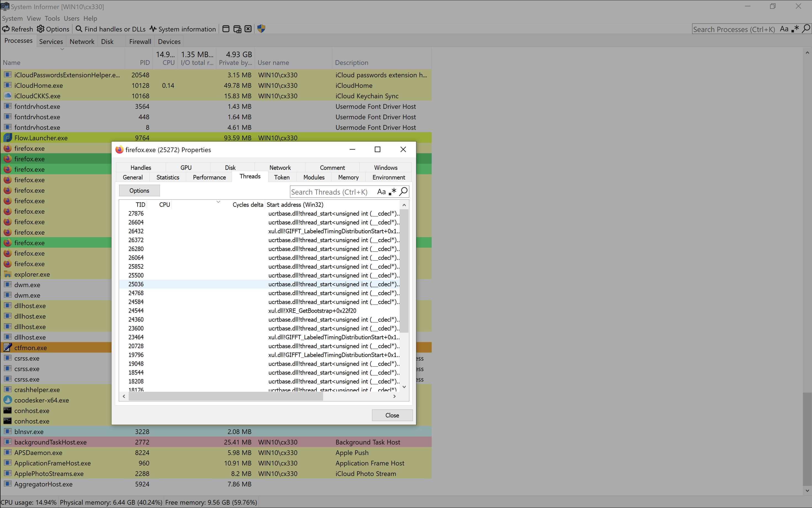Open the Memory tab in firefox.exe Properties
812x508 pixels.
[349, 177]
